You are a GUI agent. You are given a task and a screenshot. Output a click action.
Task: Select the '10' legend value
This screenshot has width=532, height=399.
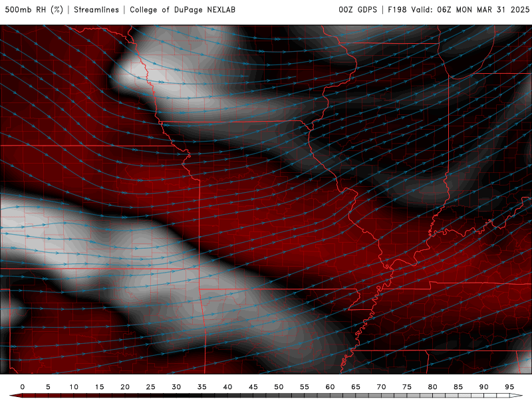[74, 387]
